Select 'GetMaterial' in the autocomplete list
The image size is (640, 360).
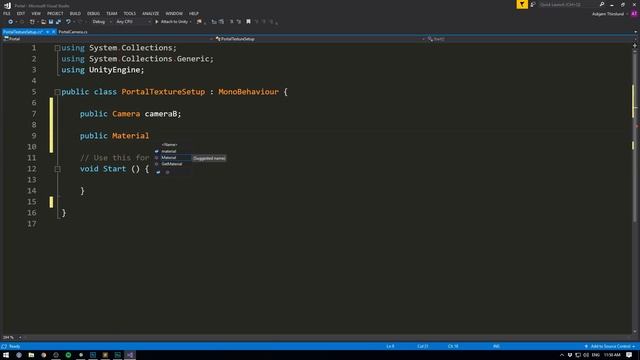click(x=171, y=164)
